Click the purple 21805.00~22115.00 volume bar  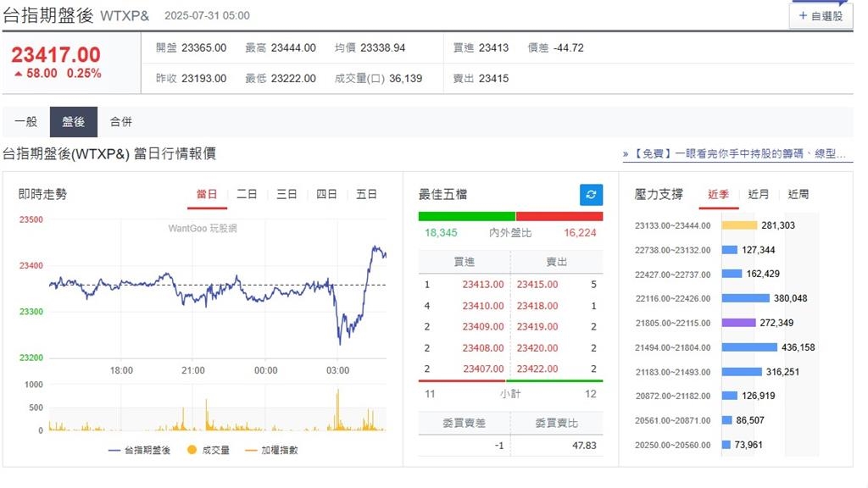(x=738, y=323)
